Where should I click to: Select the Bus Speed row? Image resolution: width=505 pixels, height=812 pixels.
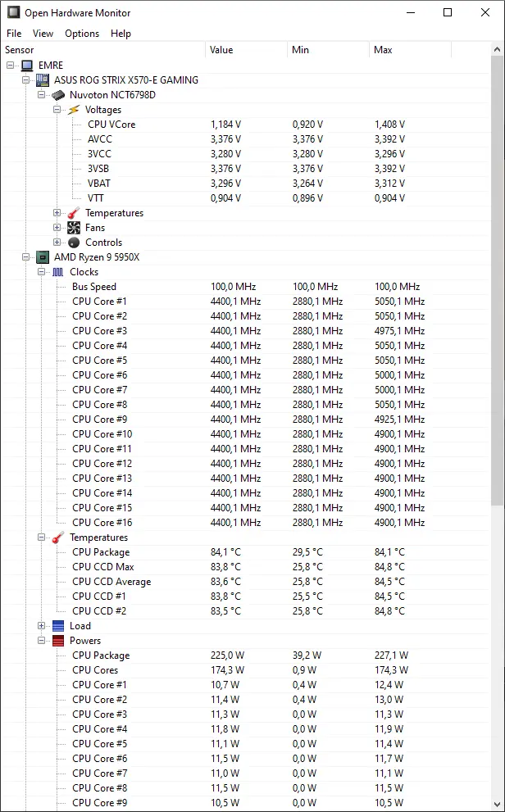(246, 287)
